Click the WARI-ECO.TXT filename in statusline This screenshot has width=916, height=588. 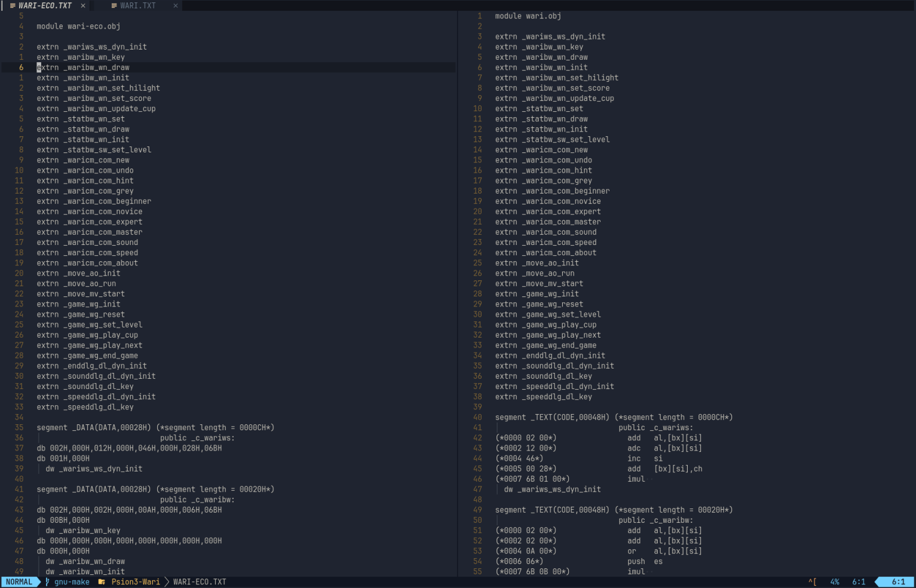200,582
